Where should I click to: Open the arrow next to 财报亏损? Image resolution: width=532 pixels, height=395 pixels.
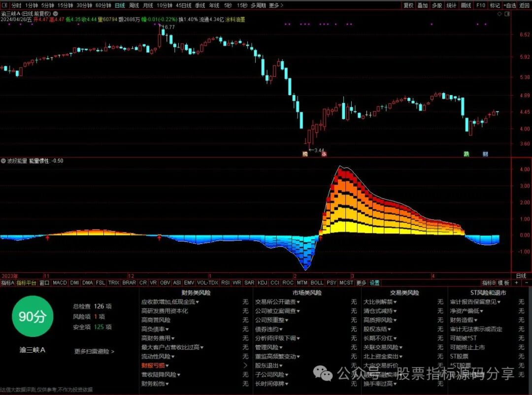(x=246, y=365)
